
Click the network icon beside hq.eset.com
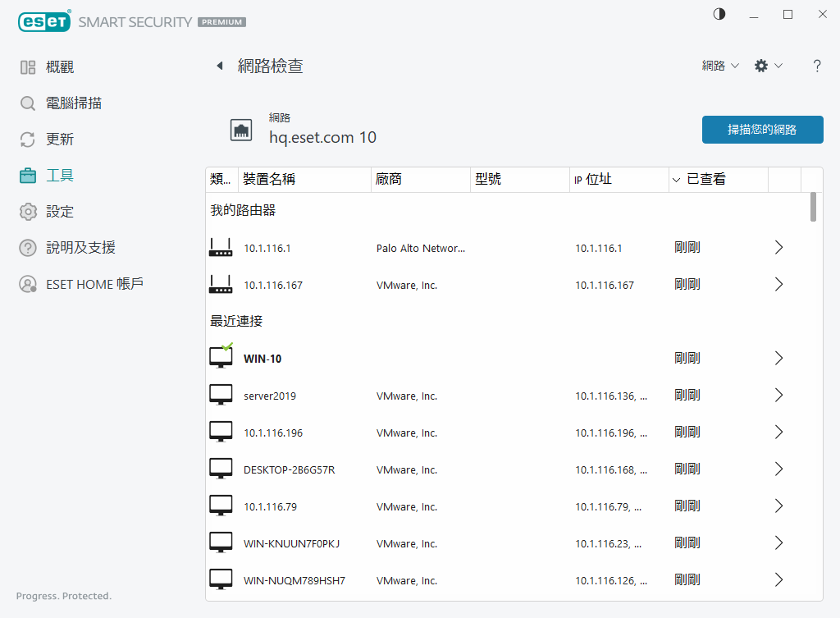pos(241,129)
